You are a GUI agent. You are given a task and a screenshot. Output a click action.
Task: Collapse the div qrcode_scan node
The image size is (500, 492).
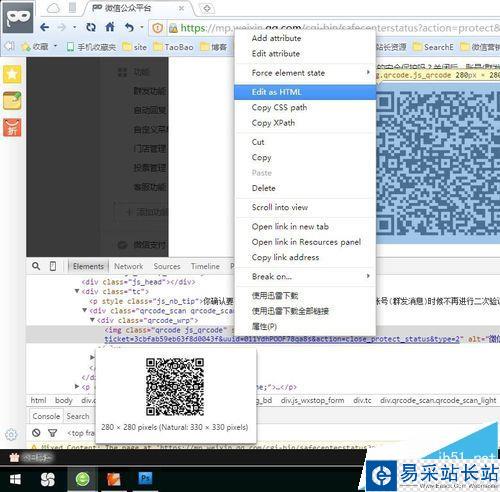(85, 310)
